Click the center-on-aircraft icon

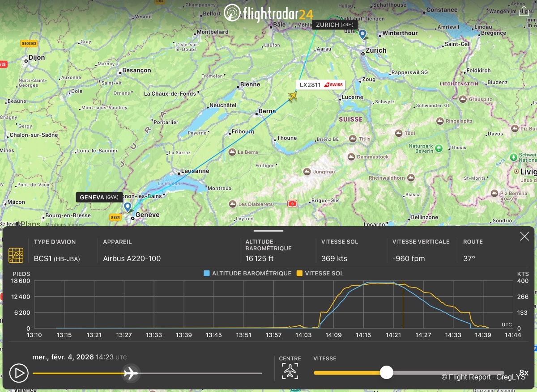[290, 371]
